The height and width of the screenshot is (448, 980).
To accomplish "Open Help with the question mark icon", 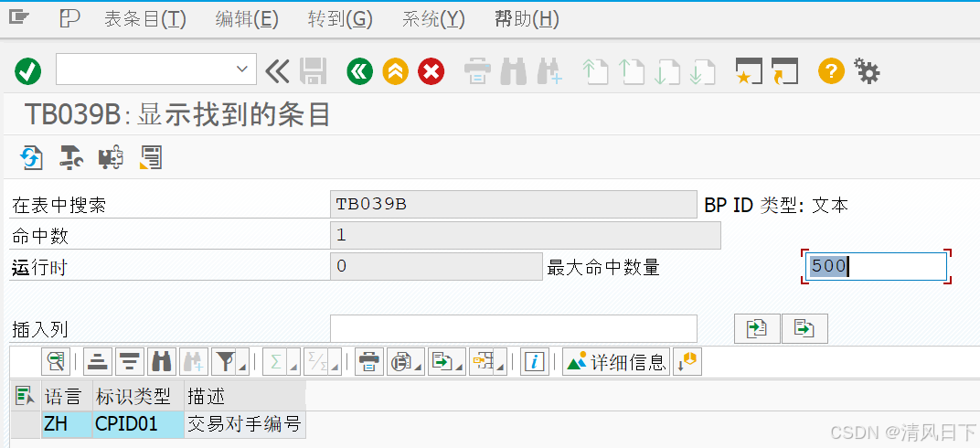I will point(831,71).
